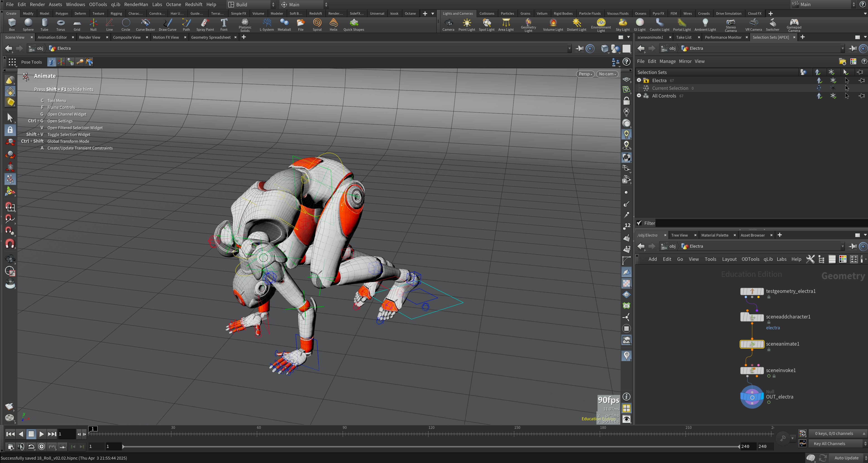The image size is (868, 463).
Task: Select the testgeometry_electra1 node
Action: click(752, 291)
